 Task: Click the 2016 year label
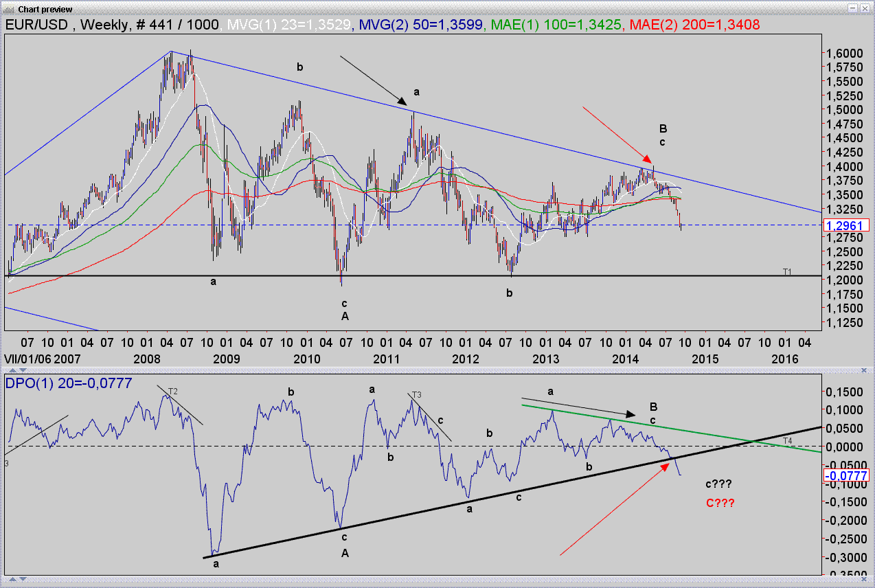[784, 359]
